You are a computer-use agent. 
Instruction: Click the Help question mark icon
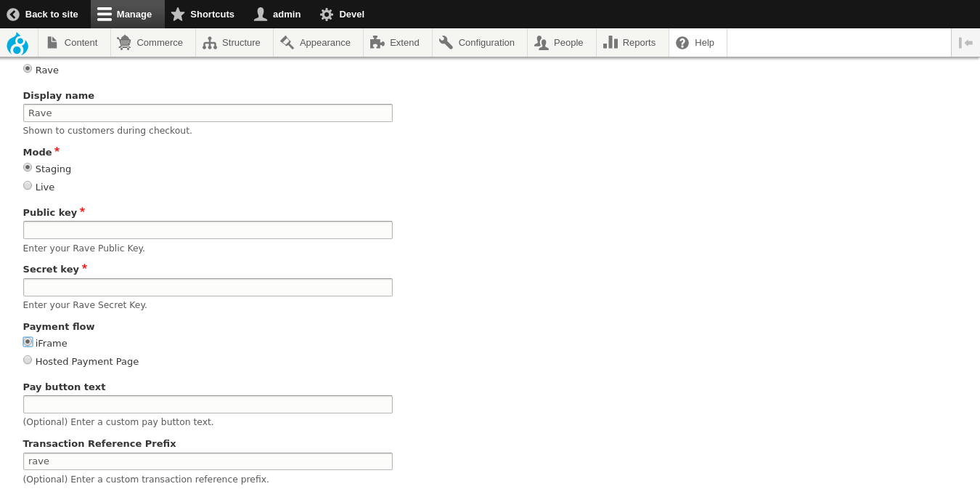682,43
